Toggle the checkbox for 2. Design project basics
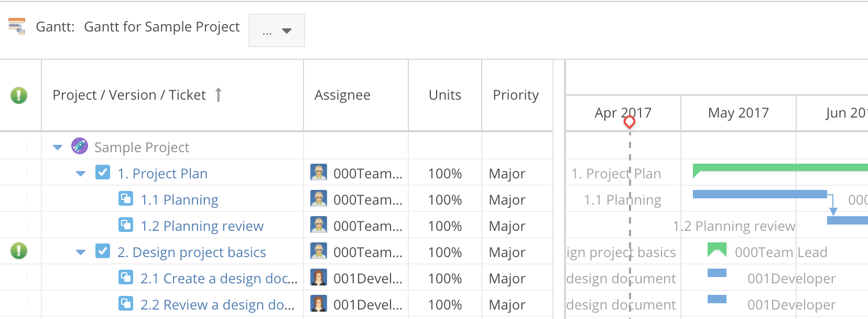The image size is (868, 319). tap(103, 251)
